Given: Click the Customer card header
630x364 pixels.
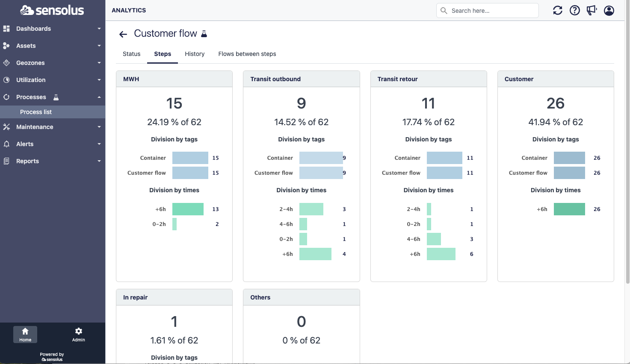Looking at the screenshot, I should [x=556, y=79].
